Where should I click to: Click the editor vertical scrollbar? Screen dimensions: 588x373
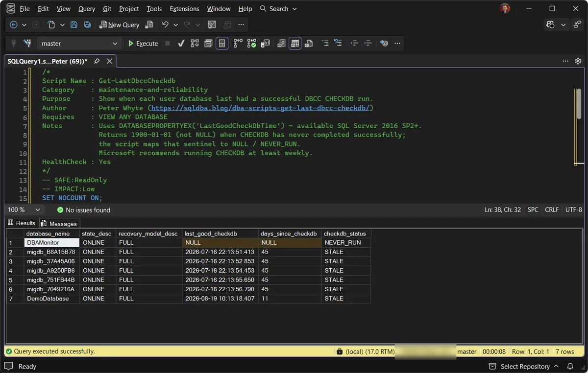point(579,127)
